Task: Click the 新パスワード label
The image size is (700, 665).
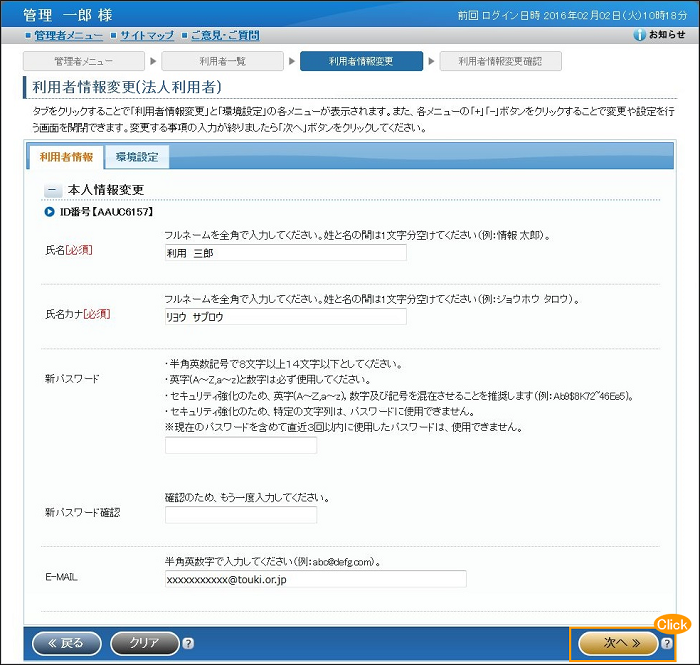Action: coord(72,379)
